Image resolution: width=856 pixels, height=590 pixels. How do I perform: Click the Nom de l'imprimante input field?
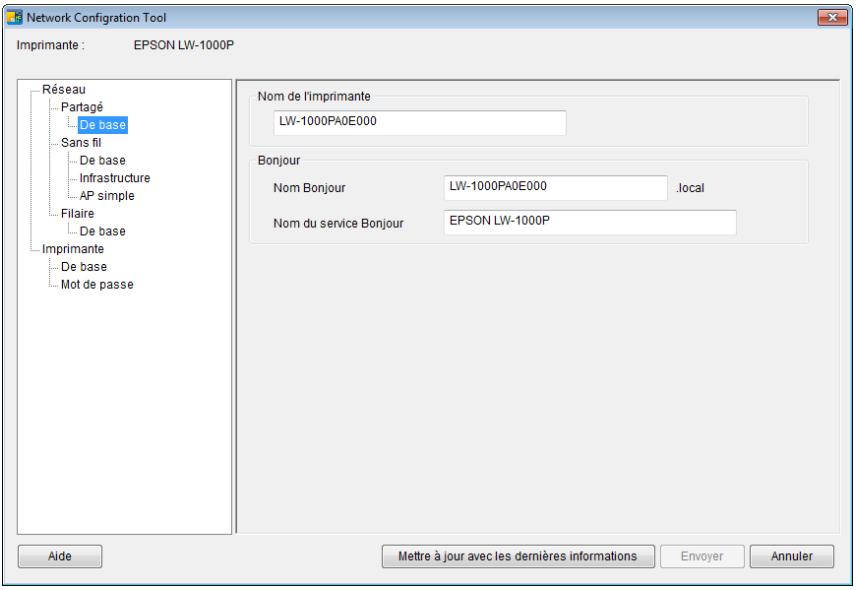419,122
